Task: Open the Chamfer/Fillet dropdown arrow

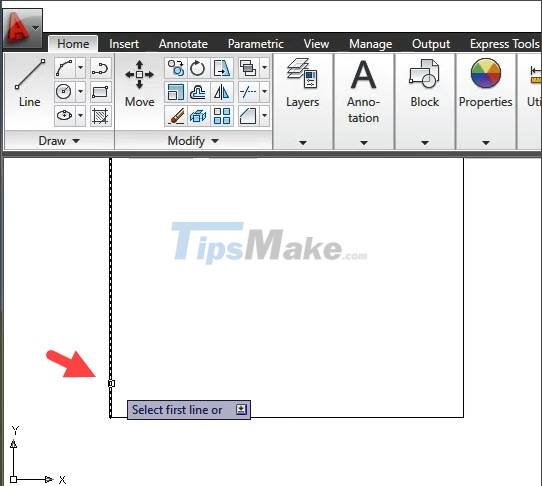Action: pyautogui.click(x=264, y=116)
